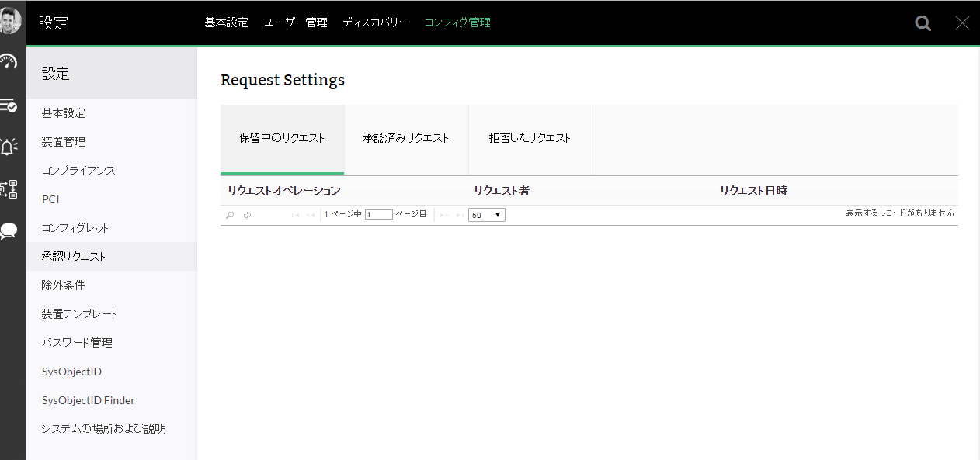Select 装置管理 in sidebar
Image resolution: width=980 pixels, height=460 pixels.
(x=112, y=142)
